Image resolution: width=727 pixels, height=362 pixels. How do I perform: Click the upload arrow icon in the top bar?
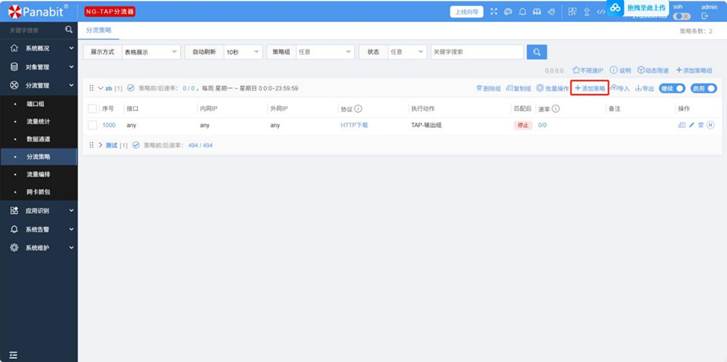click(x=587, y=12)
